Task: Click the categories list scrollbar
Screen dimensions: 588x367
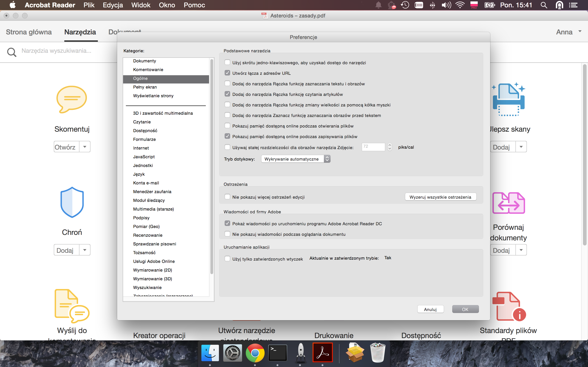Action: pyautogui.click(x=212, y=167)
